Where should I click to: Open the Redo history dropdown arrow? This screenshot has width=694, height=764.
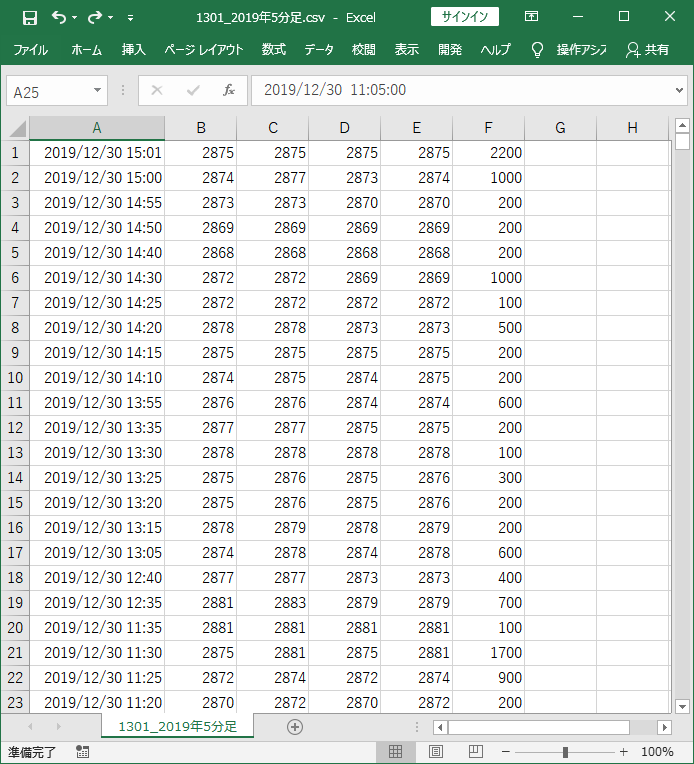(111, 18)
